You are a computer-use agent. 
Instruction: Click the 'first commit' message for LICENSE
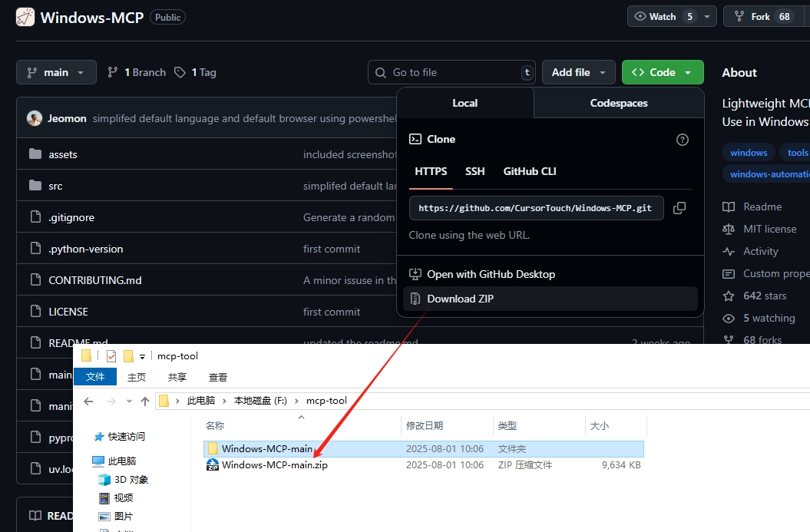pyautogui.click(x=332, y=312)
